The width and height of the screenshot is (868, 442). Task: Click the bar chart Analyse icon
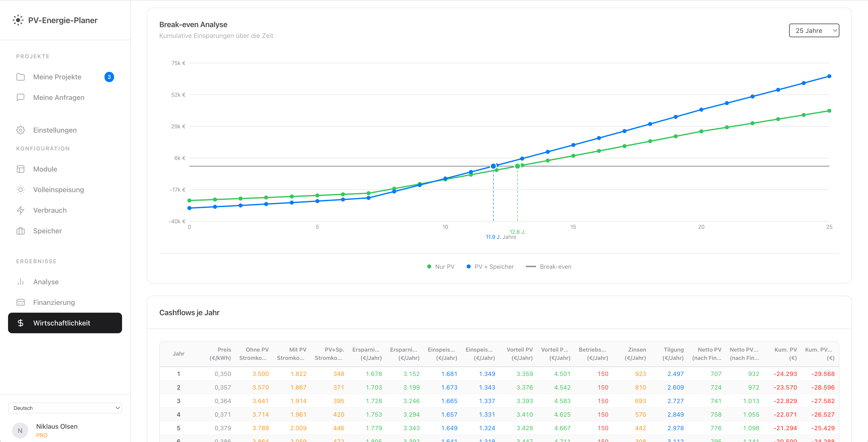[x=21, y=282]
